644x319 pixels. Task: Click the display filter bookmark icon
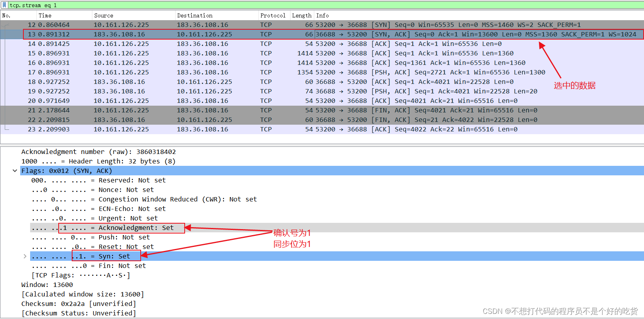[x=4, y=5]
